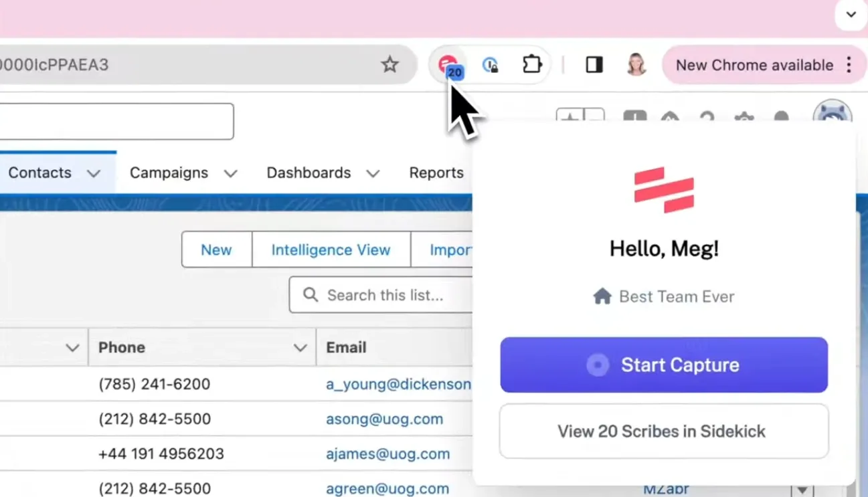868x497 pixels.
Task: Switch to the Campaigns tab
Action: pyautogui.click(x=169, y=173)
